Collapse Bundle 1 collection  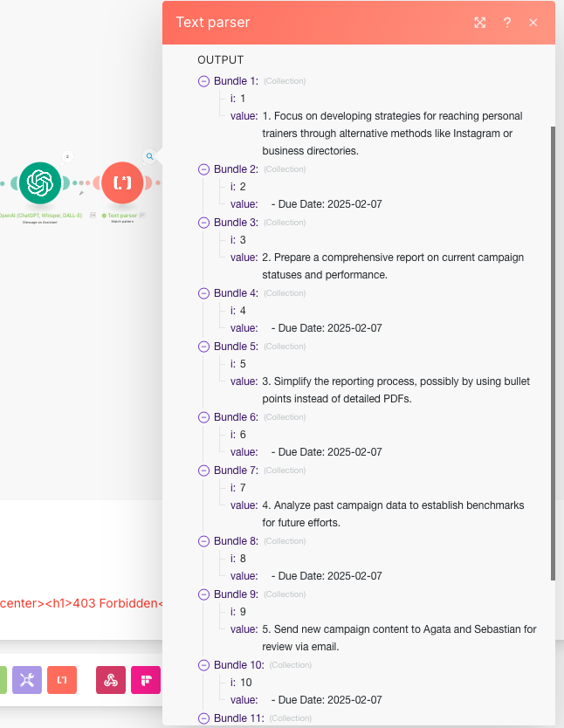[x=204, y=81]
